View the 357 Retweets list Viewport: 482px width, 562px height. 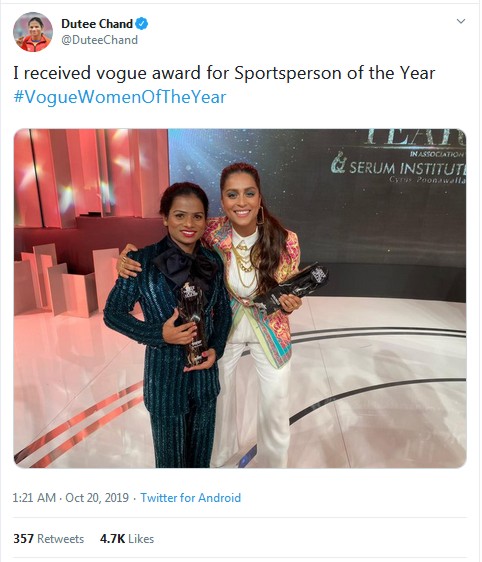48,539
